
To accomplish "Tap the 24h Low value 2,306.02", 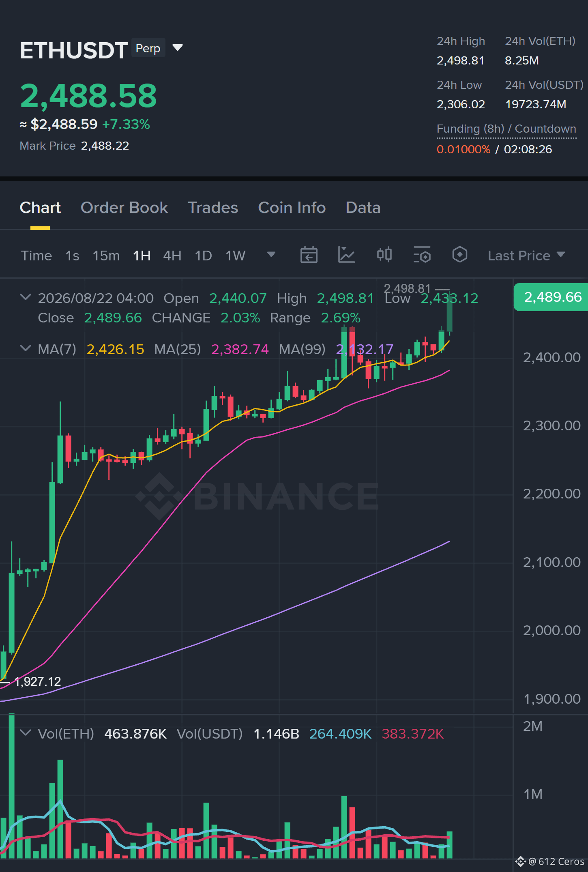I will [x=461, y=105].
